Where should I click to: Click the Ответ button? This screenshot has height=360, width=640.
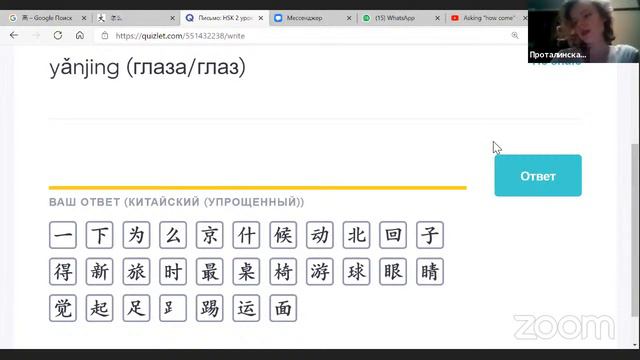click(x=538, y=176)
